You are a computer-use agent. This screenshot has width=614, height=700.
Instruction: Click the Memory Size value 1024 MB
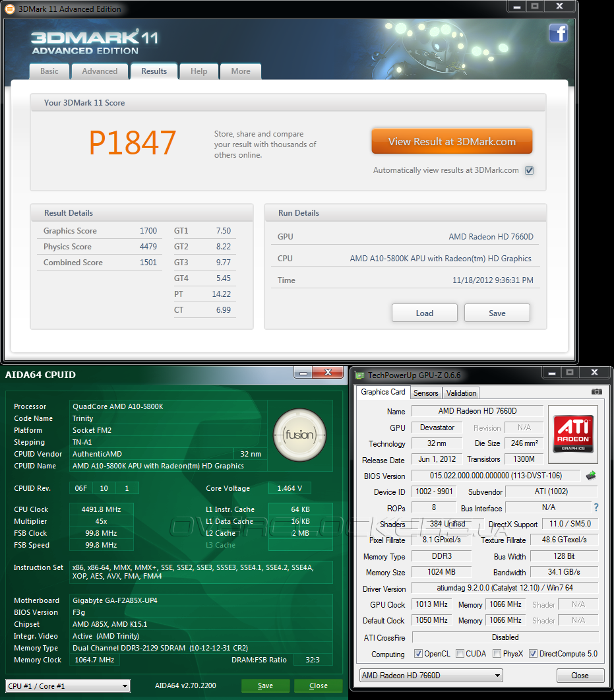click(x=441, y=572)
